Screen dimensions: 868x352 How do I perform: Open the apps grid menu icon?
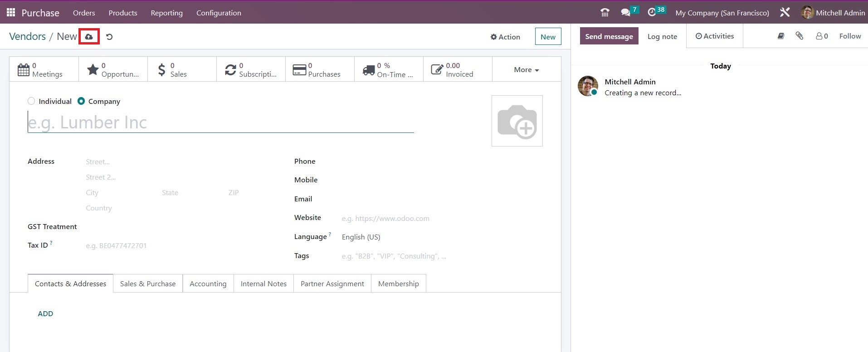(11, 12)
